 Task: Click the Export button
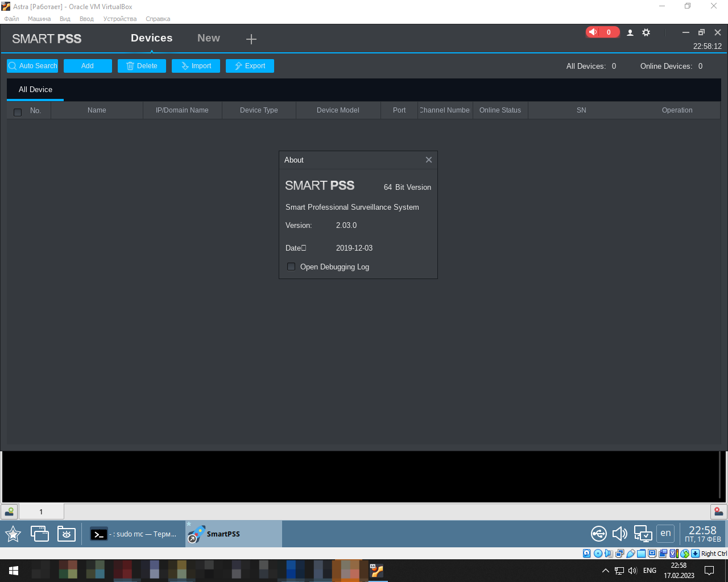tap(250, 66)
